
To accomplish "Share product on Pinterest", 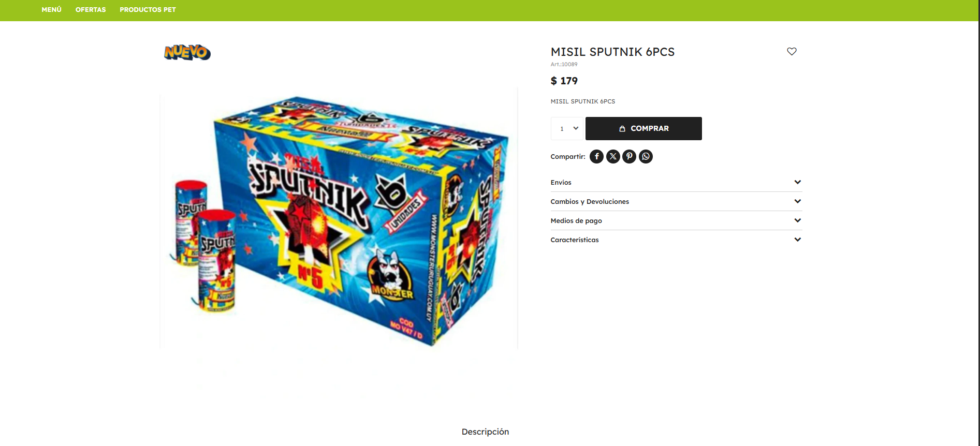I will point(630,156).
